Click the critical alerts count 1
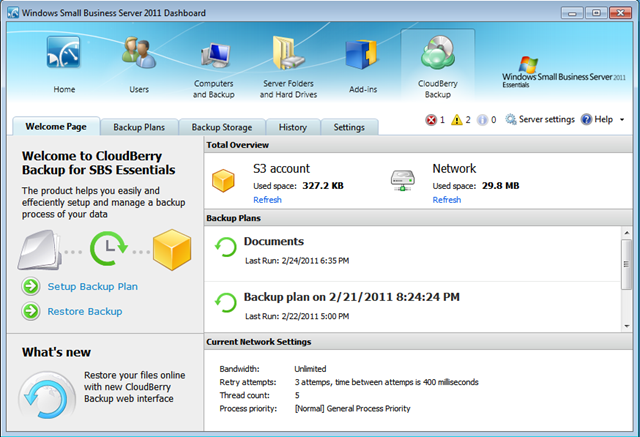Viewport: 640px width, 437px height. (x=442, y=120)
